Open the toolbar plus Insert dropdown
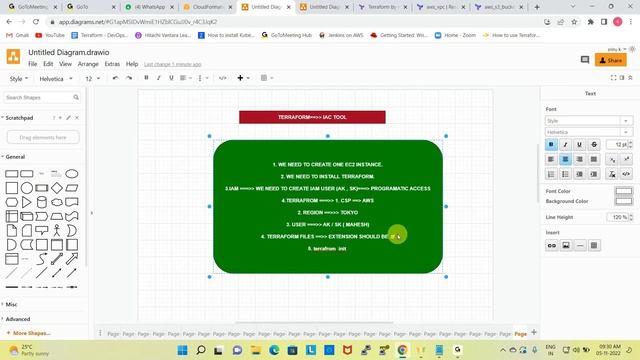The height and width of the screenshot is (360, 640). point(243,78)
